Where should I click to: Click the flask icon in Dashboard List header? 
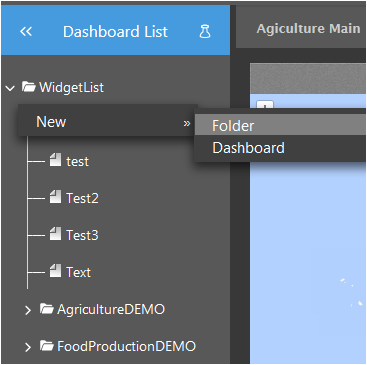(x=205, y=32)
